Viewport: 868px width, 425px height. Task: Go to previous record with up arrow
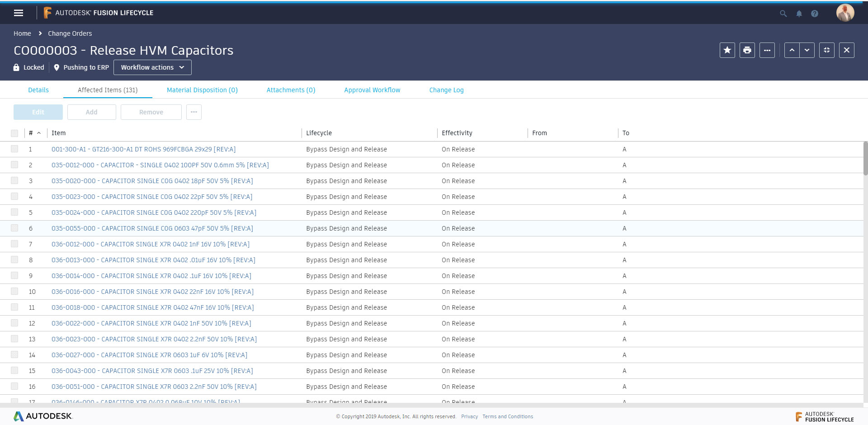[792, 50]
